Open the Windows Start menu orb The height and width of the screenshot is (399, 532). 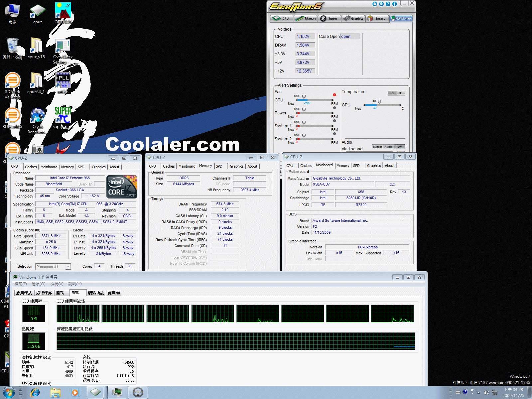[9, 393]
